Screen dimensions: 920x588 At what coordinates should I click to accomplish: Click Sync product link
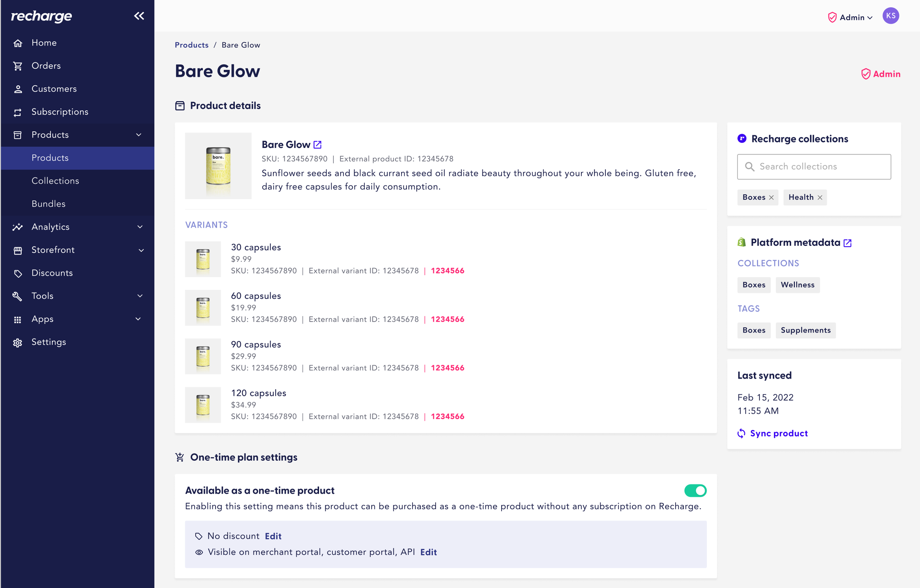(x=778, y=433)
